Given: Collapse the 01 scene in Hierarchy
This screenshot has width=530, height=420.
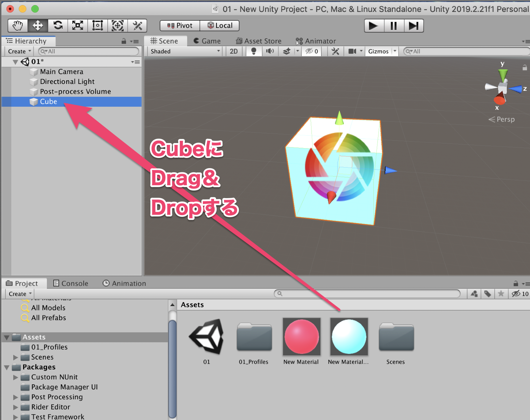Looking at the screenshot, I should pyautogui.click(x=15, y=62).
